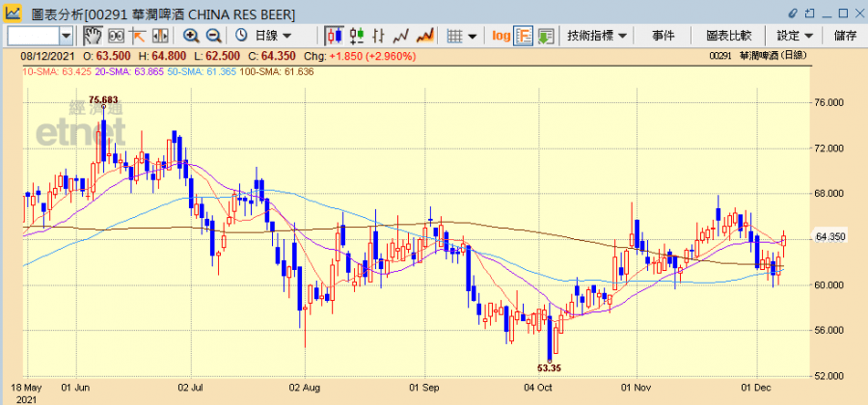The image size is (868, 405).
Task: Click the 儲存 save button
Action: tap(845, 36)
